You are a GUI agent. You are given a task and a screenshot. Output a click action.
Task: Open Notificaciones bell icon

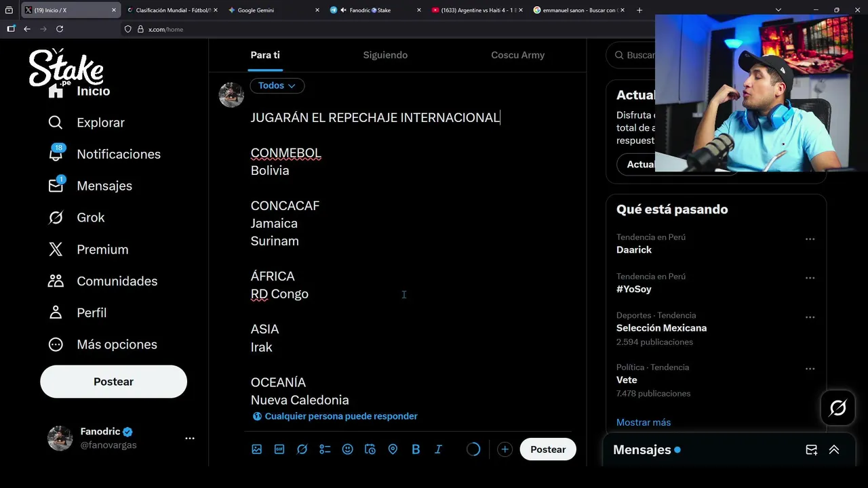point(56,154)
